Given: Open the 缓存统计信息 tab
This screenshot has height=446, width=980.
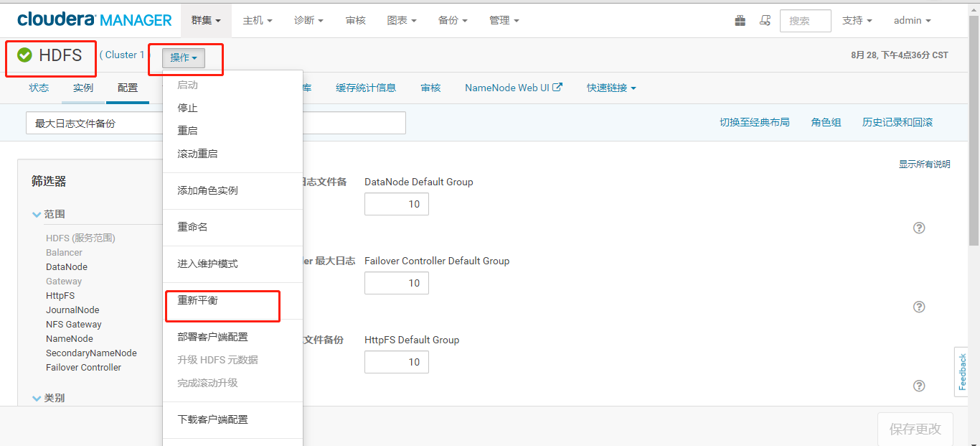Looking at the screenshot, I should point(366,88).
